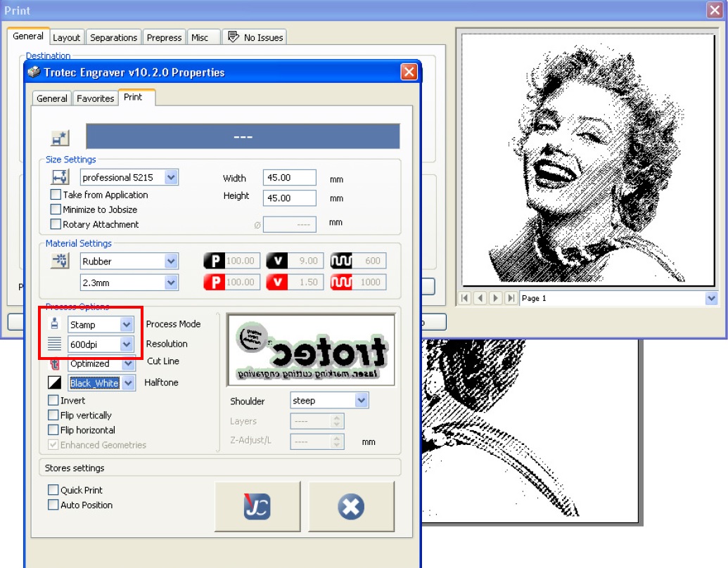Click the size settings icon
The width and height of the screenshot is (728, 568).
[x=60, y=177]
